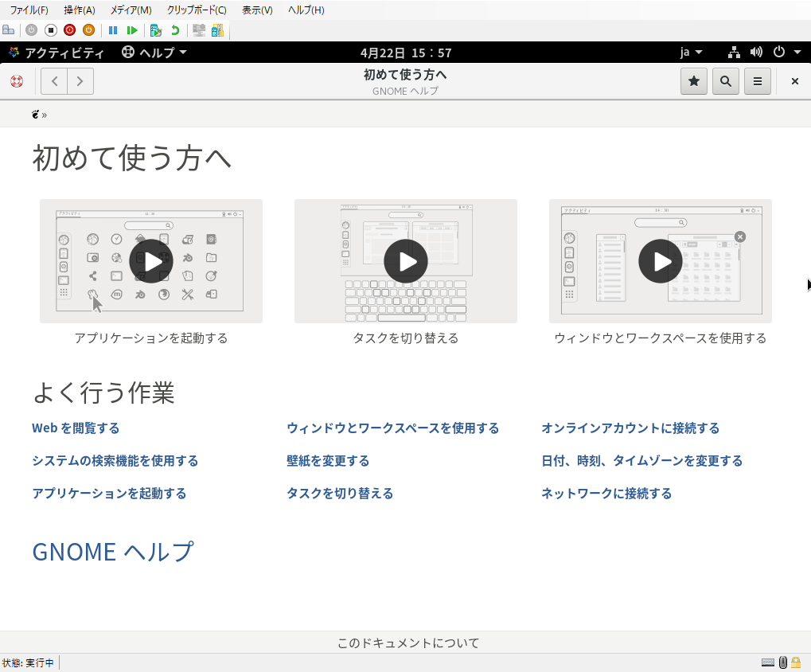
Task: Save VM state with the orange power icon
Action: [x=88, y=30]
